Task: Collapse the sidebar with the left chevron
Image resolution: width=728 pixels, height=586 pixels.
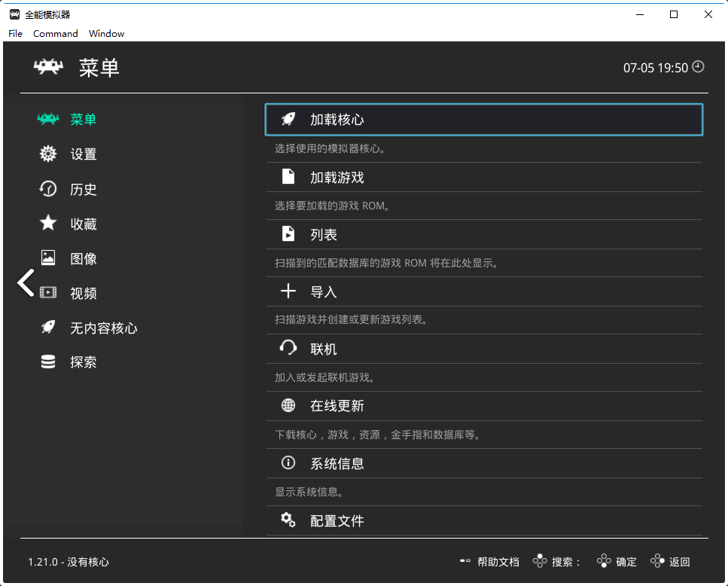Action: tap(26, 282)
